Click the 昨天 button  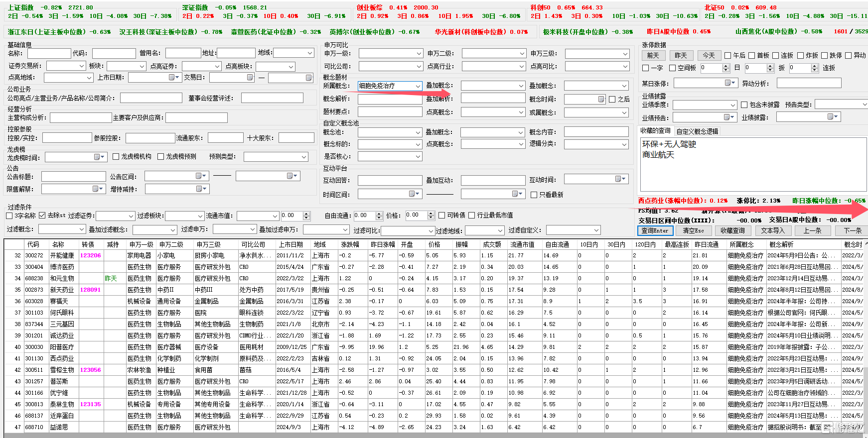coord(681,55)
